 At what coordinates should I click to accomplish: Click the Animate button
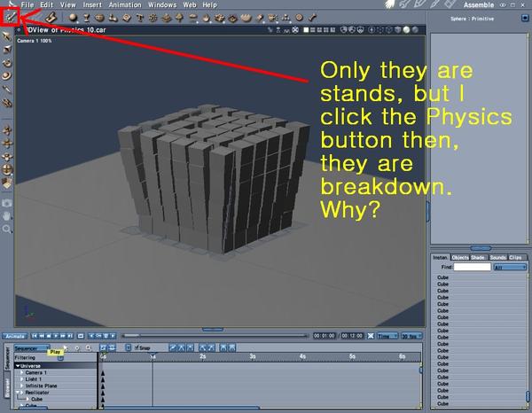pyautogui.click(x=15, y=337)
